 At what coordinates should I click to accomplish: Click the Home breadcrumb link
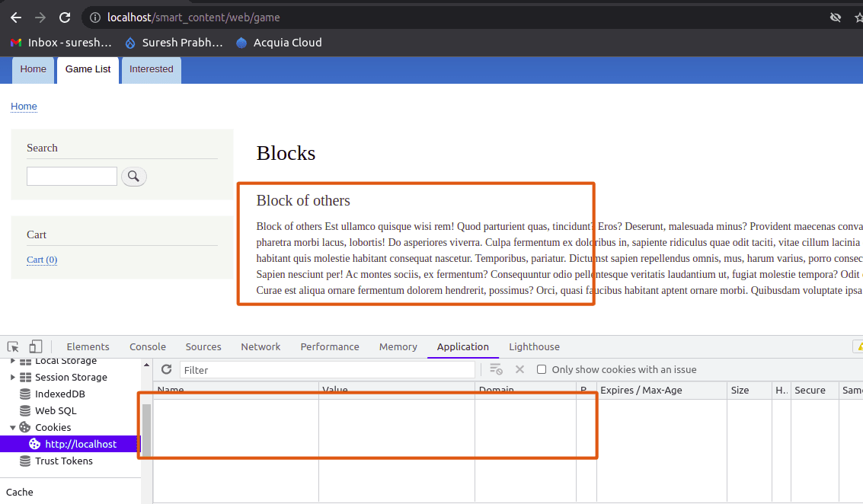coord(24,107)
